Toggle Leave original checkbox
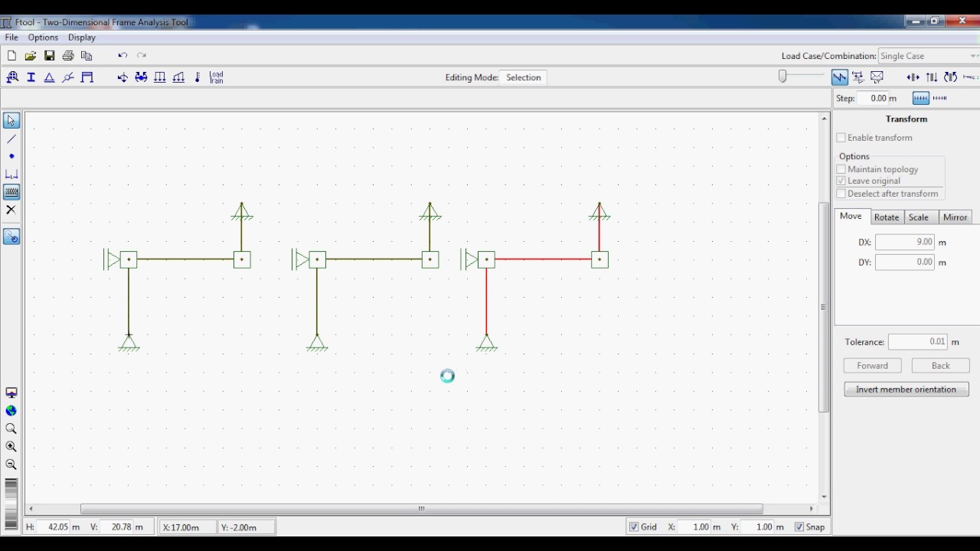980x551 pixels. pyautogui.click(x=841, y=181)
